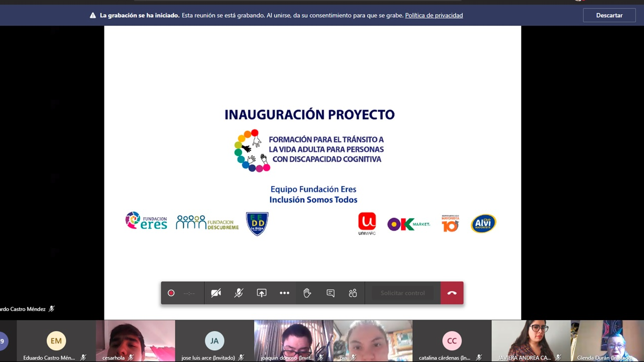Raise your hand in meeting
Screen dimensions: 644x362
[x=307, y=293]
